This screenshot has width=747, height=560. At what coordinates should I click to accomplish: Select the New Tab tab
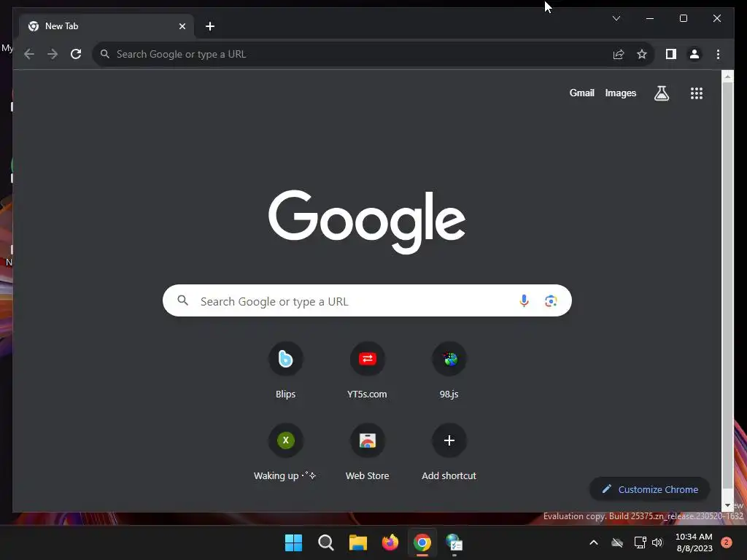tap(107, 26)
